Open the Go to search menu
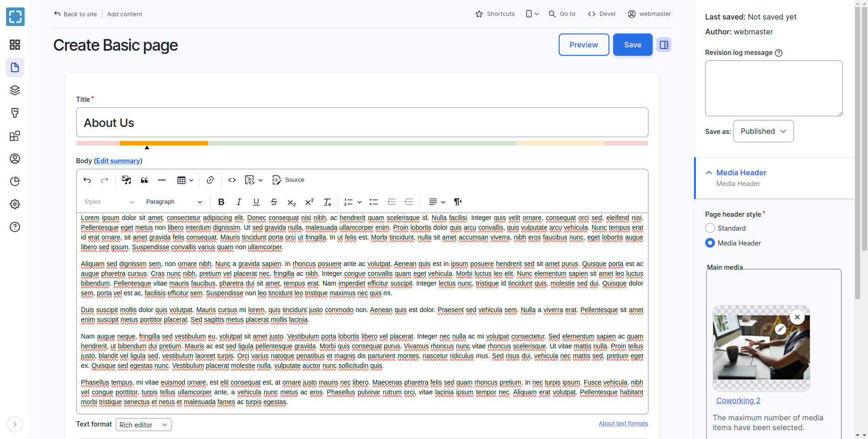The image size is (868, 439). 562,14
